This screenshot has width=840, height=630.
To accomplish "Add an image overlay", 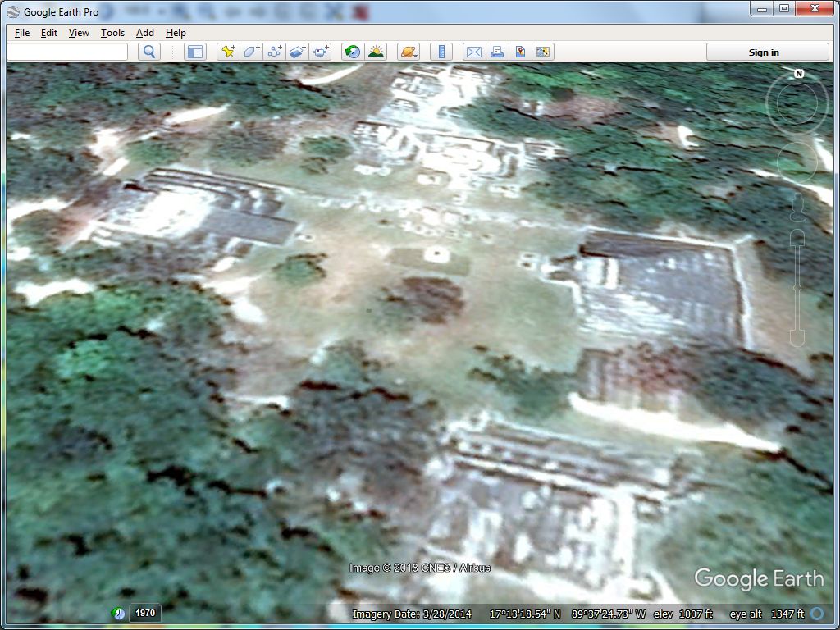I will click(x=297, y=52).
